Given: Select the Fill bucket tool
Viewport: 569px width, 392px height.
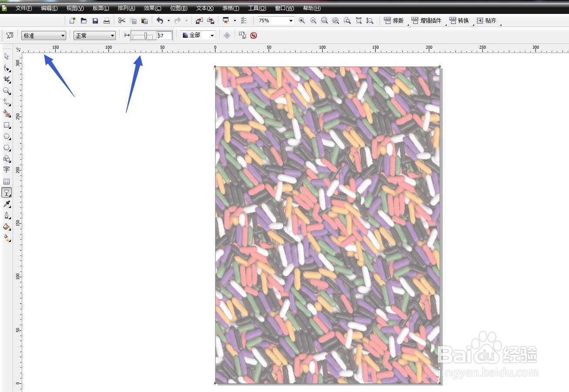Looking at the screenshot, I should point(7,227).
